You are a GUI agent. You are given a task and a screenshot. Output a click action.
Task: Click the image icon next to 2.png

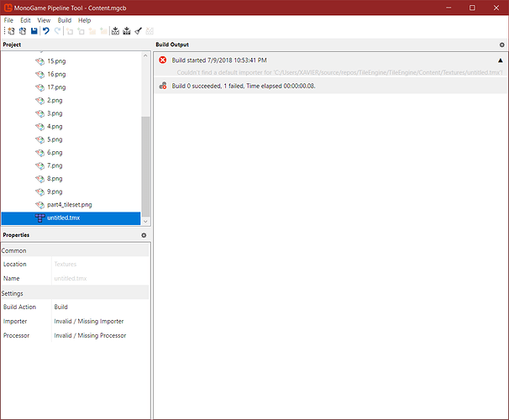[x=40, y=101]
